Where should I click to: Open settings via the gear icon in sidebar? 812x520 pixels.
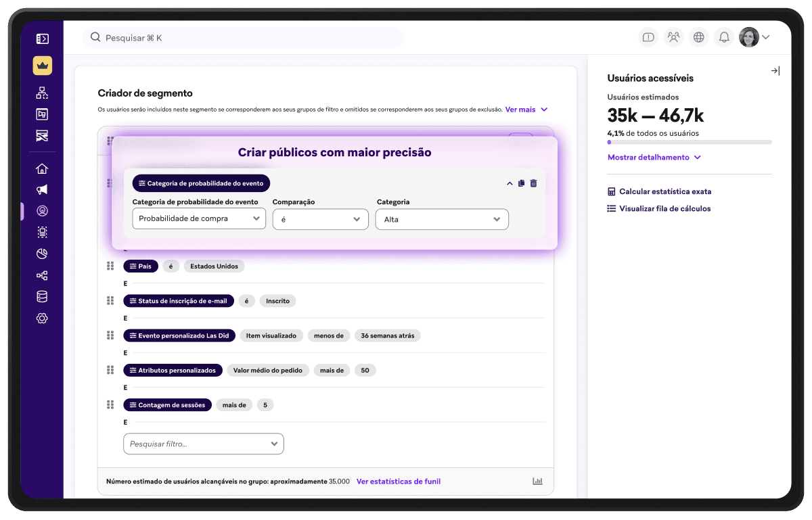[x=42, y=318]
